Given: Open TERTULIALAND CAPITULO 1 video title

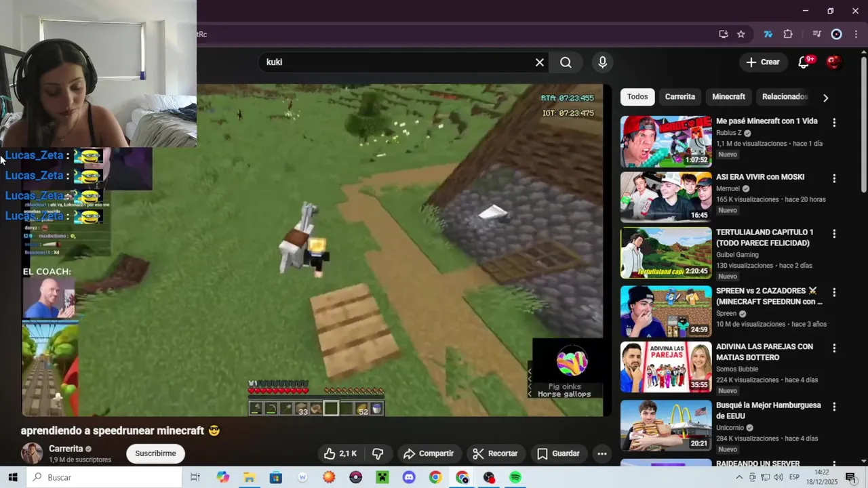Looking at the screenshot, I should click(x=765, y=238).
